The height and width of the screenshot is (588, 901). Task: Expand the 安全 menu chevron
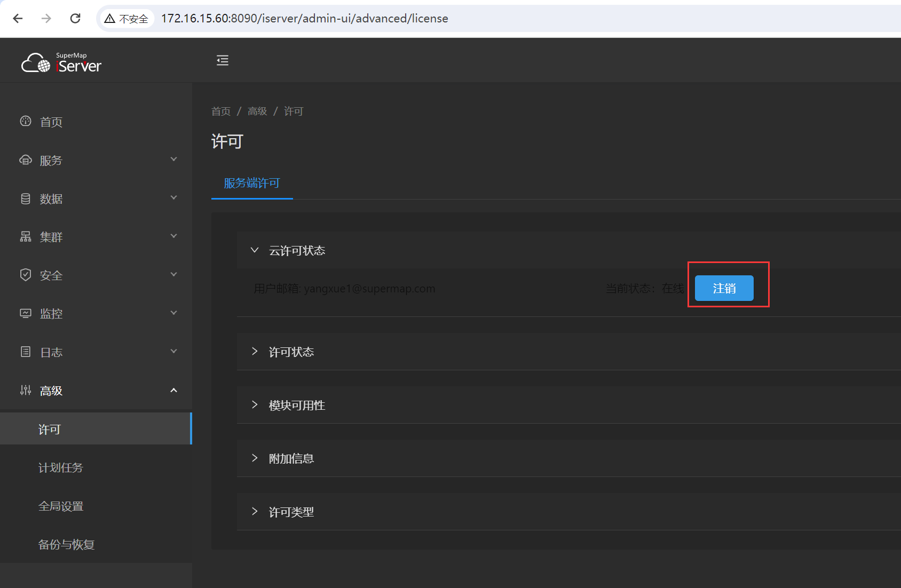point(173,275)
